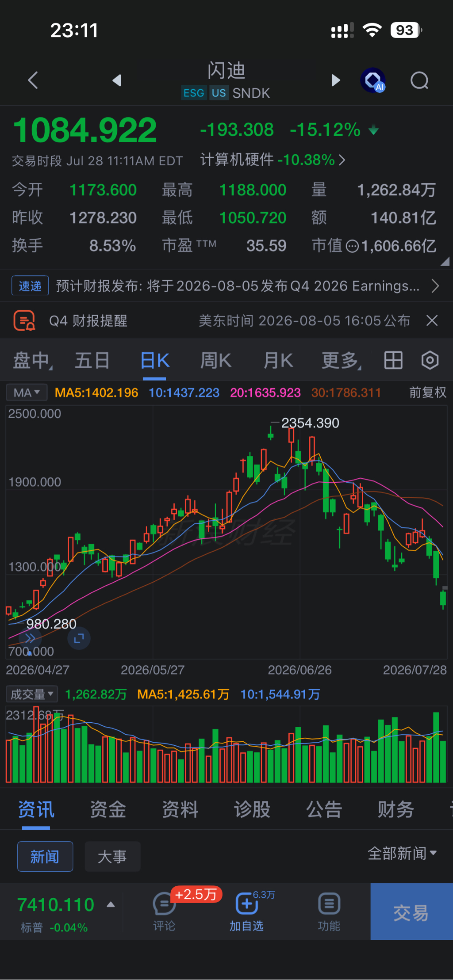The height and width of the screenshot is (980, 453).
Task: Tap the US market badge
Action: [219, 93]
